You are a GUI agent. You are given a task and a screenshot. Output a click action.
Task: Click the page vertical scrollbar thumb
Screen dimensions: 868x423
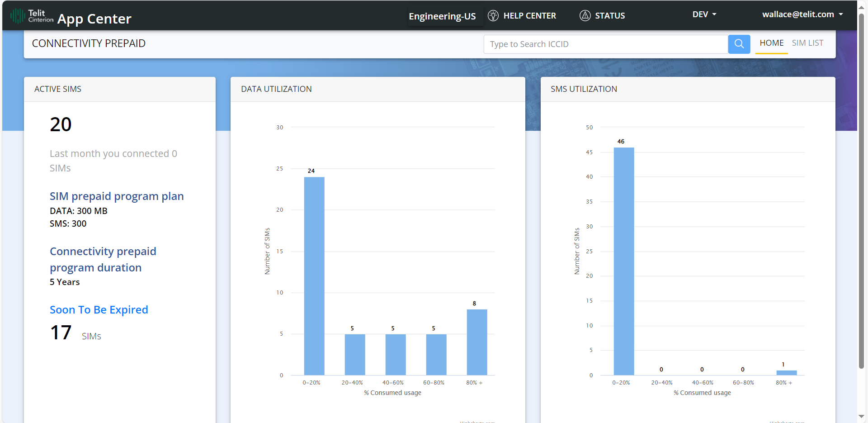862,190
